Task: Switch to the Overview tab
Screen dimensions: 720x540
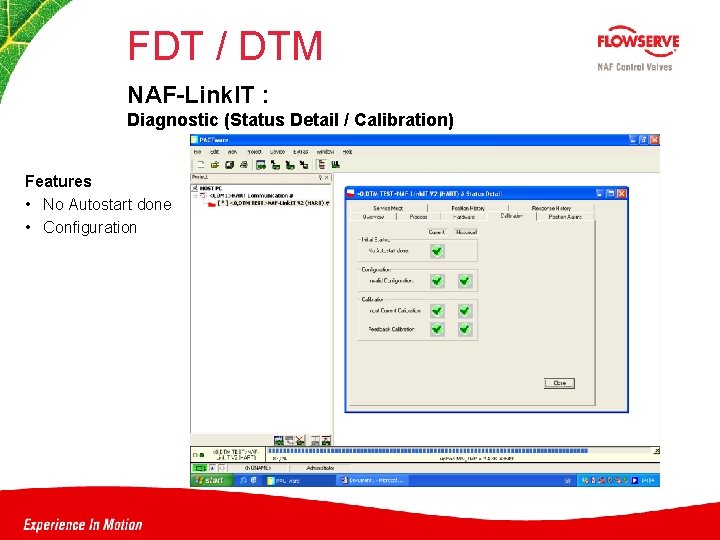Action: 373,217
